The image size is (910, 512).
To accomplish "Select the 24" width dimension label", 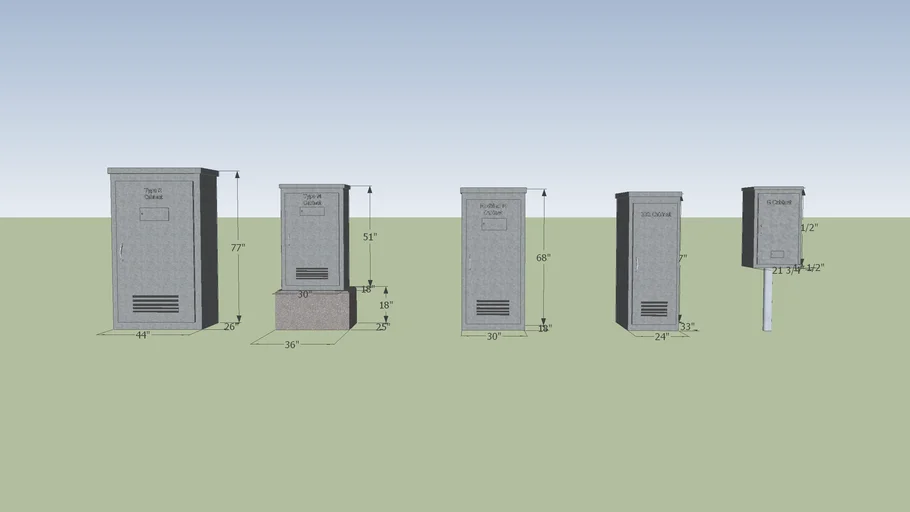I will coord(662,337).
